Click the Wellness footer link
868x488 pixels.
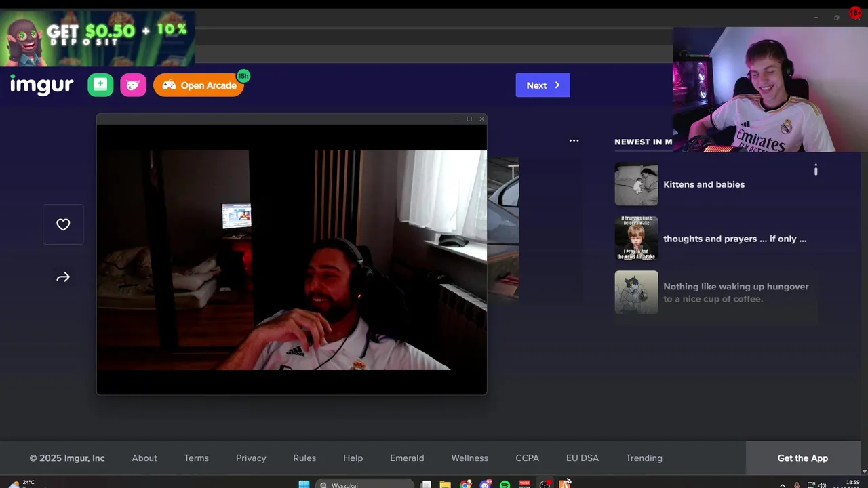470,458
